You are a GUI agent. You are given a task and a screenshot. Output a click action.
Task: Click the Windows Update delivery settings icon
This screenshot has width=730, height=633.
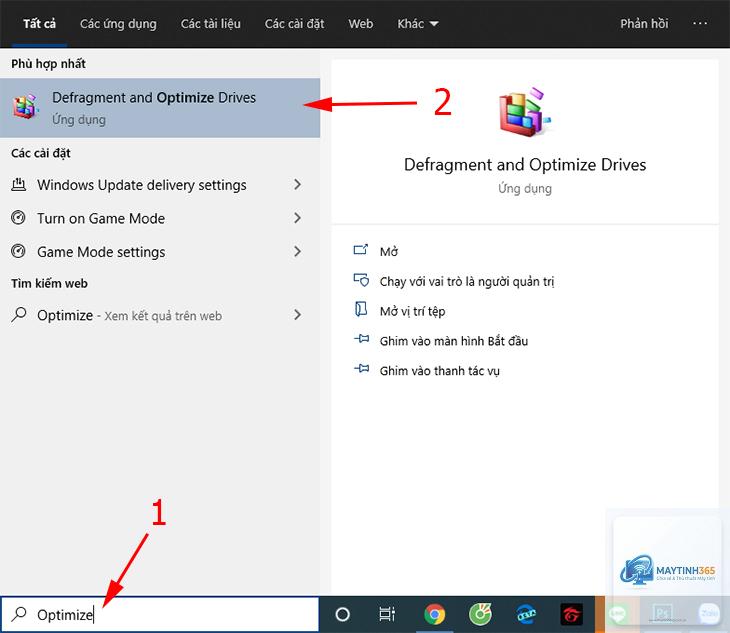(x=18, y=184)
